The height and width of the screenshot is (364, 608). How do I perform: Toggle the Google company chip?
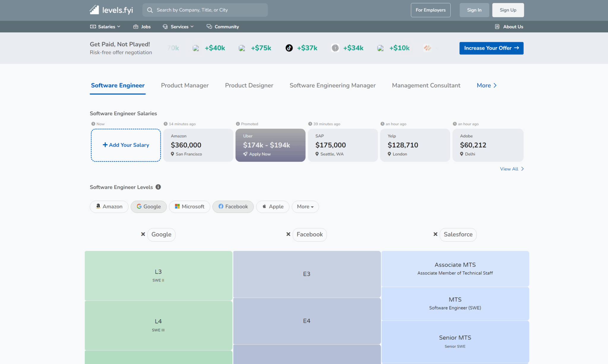pos(149,207)
